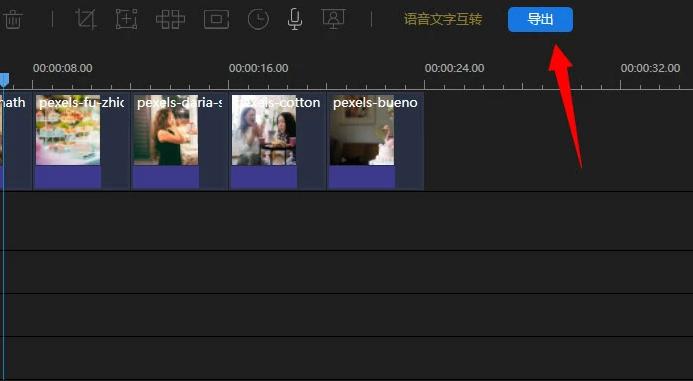Click the 00:00:32.00 ruler timestamp

[650, 68]
